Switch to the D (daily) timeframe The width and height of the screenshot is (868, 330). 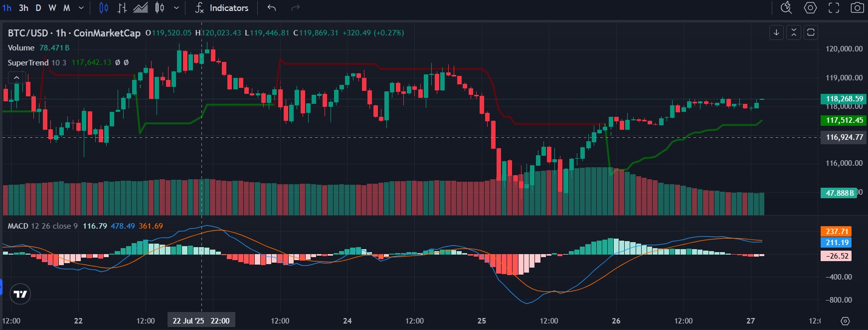[38, 8]
